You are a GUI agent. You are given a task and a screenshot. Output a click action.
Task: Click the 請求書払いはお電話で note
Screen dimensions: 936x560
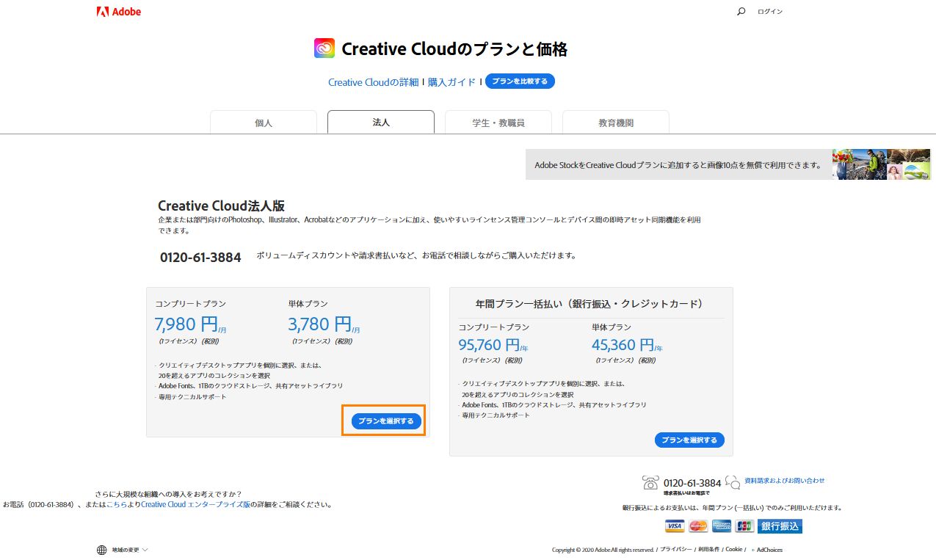coord(686,493)
